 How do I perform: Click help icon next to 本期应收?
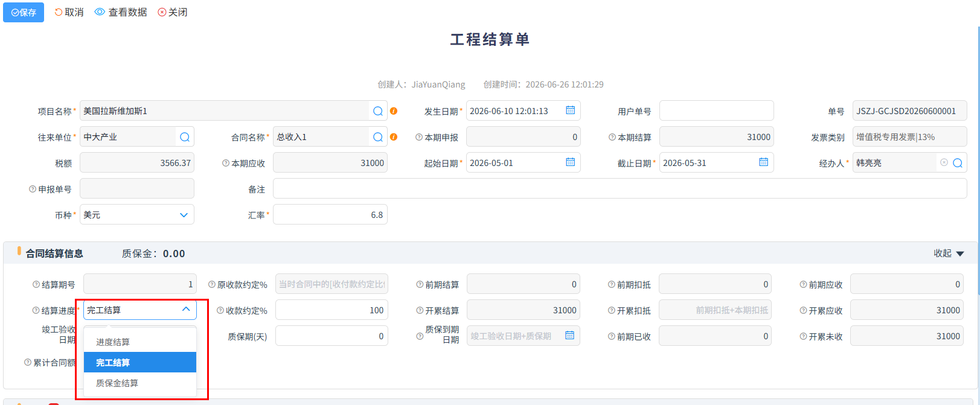point(226,163)
